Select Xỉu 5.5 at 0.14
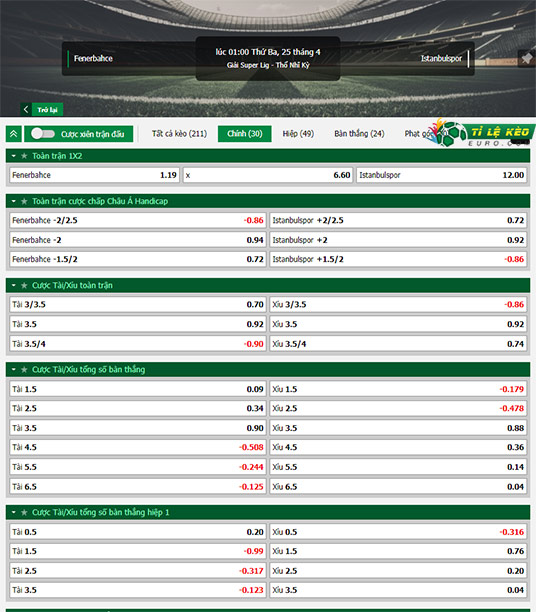536x612 pixels. pos(398,467)
